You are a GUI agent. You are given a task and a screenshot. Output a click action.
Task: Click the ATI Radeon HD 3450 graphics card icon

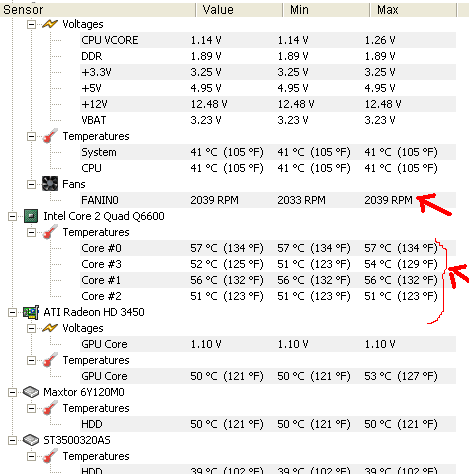pos(31,312)
